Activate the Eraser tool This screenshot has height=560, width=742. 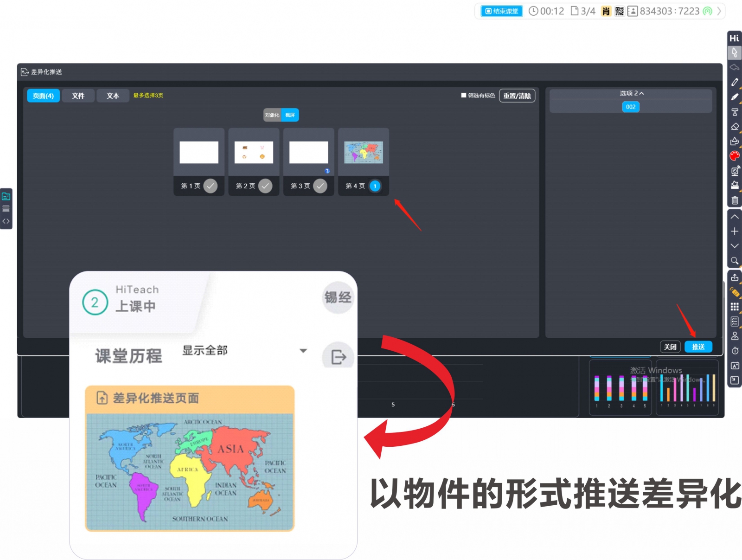tap(735, 127)
